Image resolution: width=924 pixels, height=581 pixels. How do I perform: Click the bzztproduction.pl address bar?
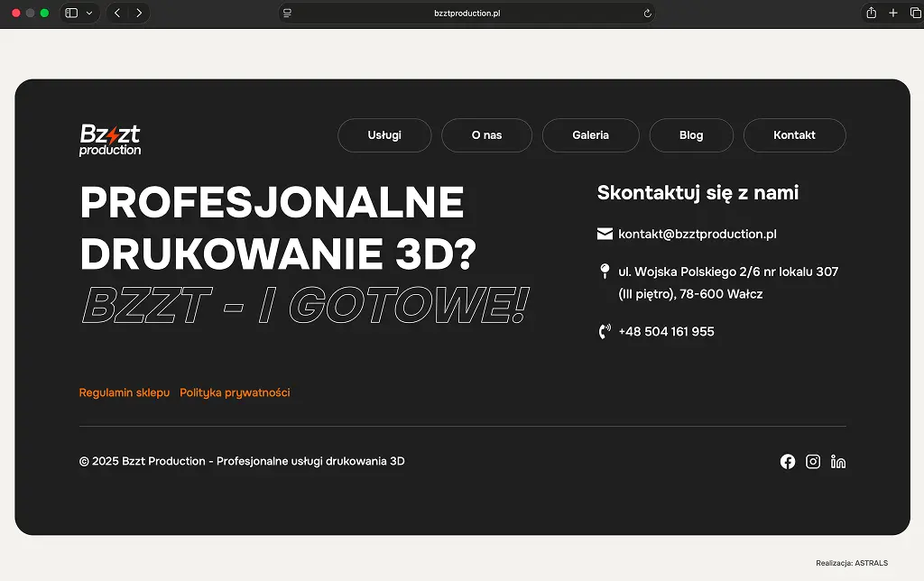(x=467, y=14)
